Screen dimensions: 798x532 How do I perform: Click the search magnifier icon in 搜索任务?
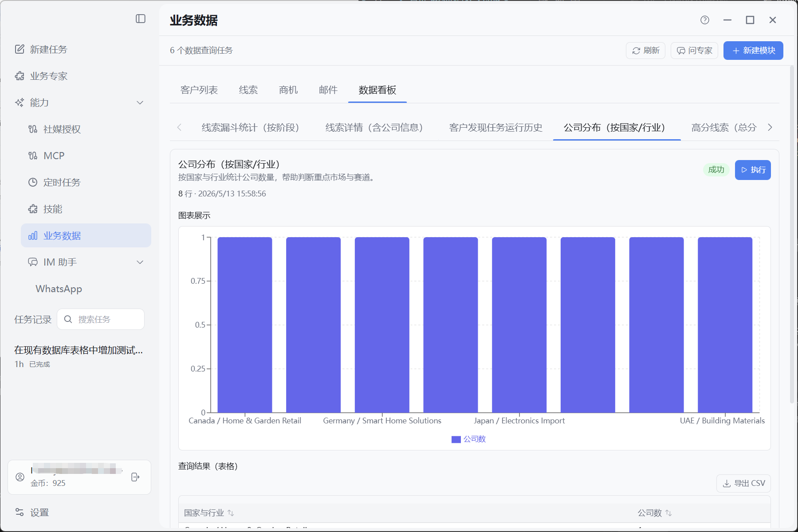pos(68,319)
